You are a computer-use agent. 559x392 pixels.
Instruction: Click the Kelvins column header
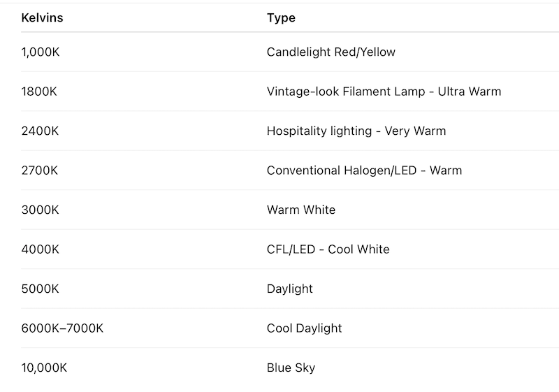(x=42, y=17)
